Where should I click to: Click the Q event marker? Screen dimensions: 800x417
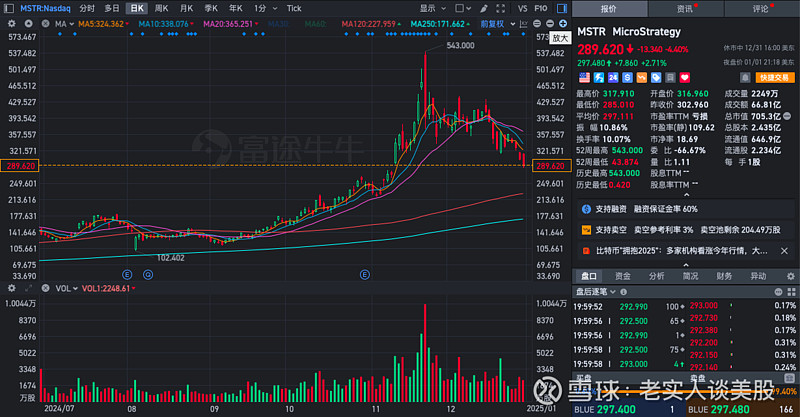(148, 275)
